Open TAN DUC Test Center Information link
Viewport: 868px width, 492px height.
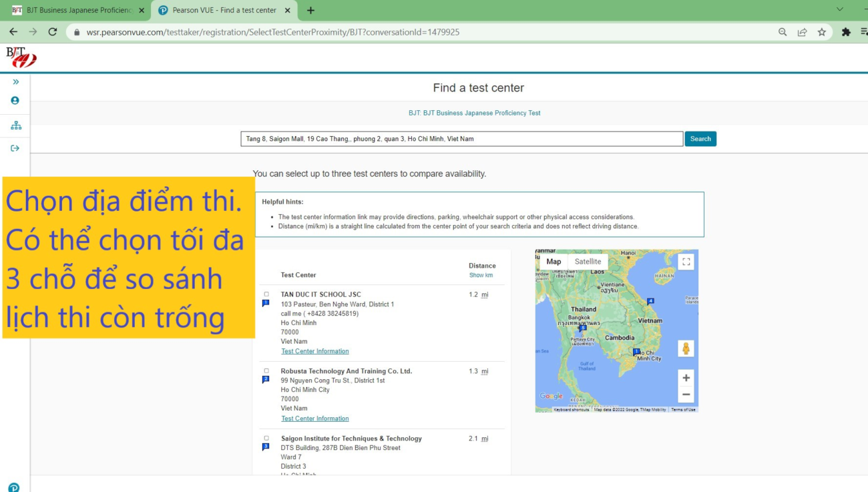(315, 351)
